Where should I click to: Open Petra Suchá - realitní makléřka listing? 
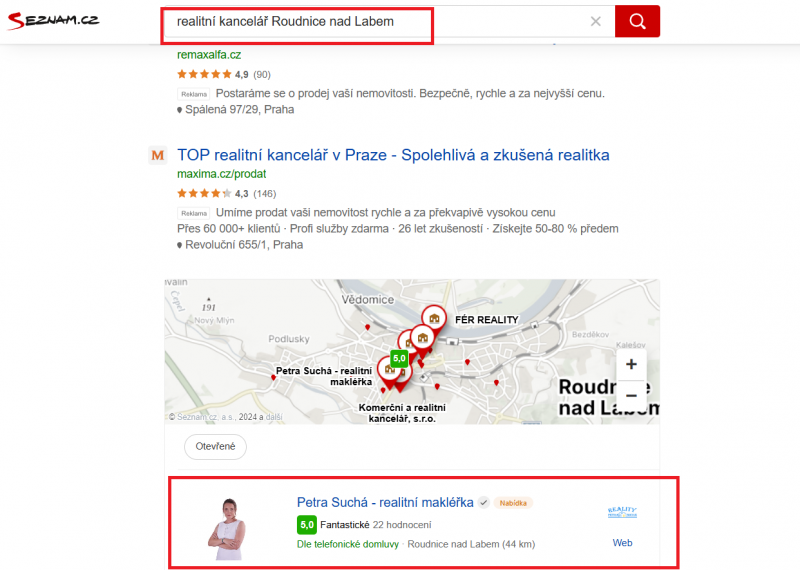[385, 503]
